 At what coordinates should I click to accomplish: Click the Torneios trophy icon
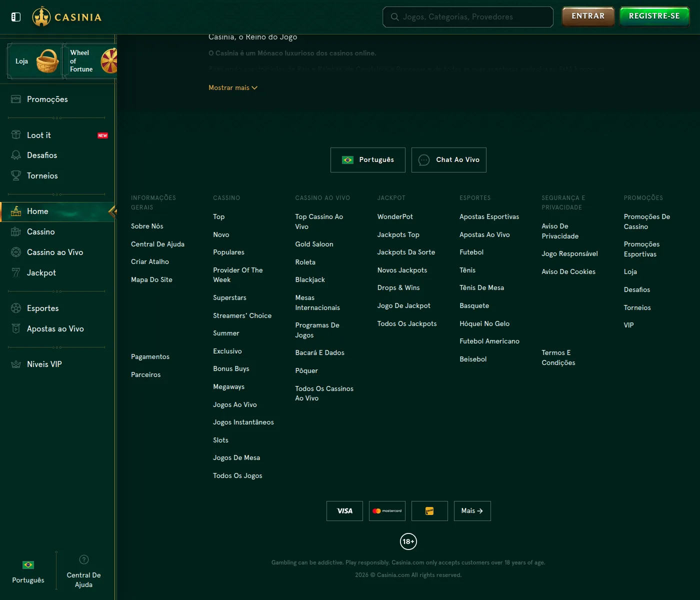tap(16, 175)
